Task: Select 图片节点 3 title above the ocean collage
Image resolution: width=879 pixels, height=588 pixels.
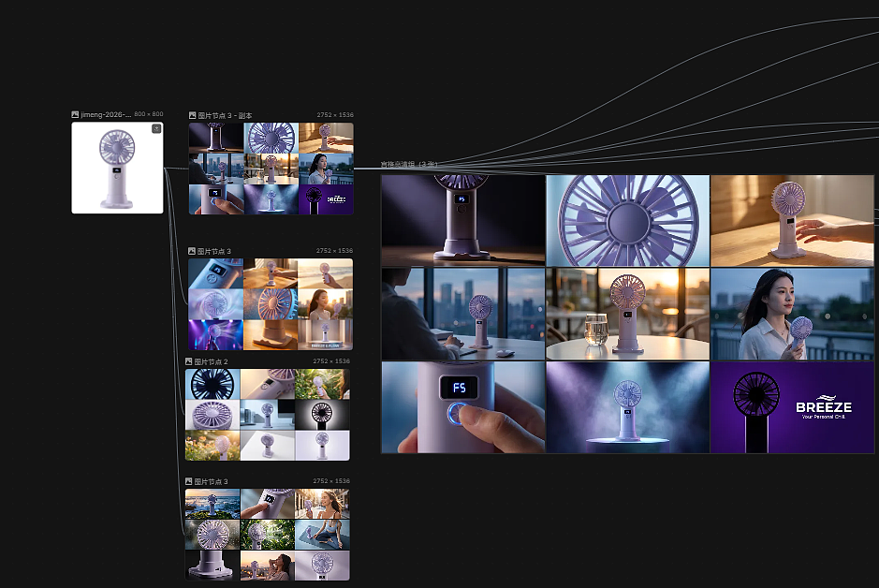Action: (x=212, y=481)
